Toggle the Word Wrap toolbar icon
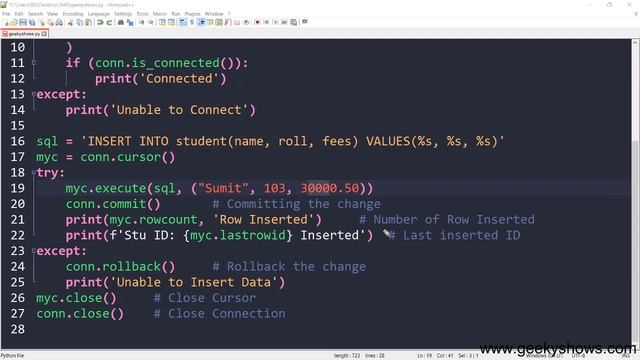Viewport: 640px width, 360px height. coord(183,22)
